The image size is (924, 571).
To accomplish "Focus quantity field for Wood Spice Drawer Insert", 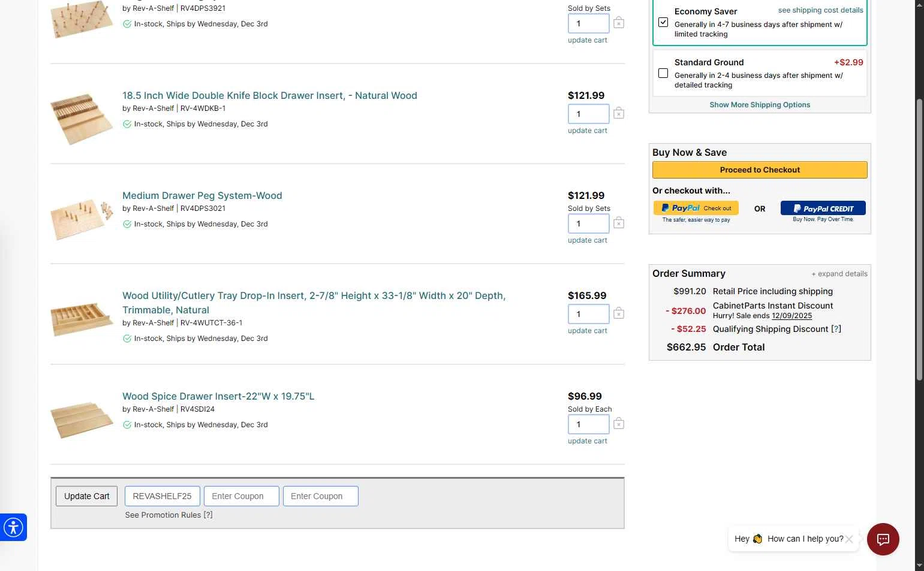I will [589, 424].
